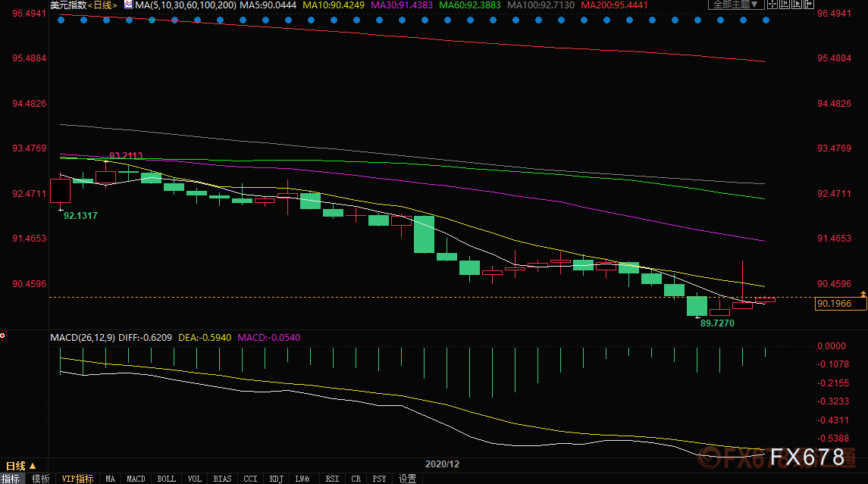Toggle the MACD indicator

pyautogui.click(x=136, y=479)
